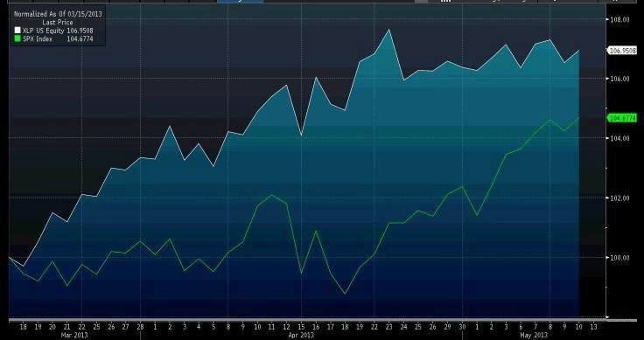This screenshot has height=340, width=644.
Task: Click the SPX low point on April 18
Action: tap(345, 294)
